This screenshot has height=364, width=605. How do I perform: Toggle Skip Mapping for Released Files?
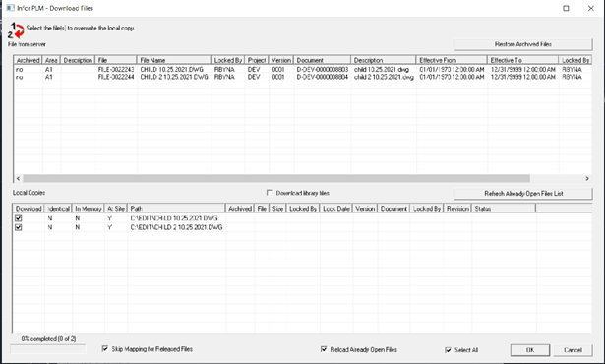[x=105, y=349]
